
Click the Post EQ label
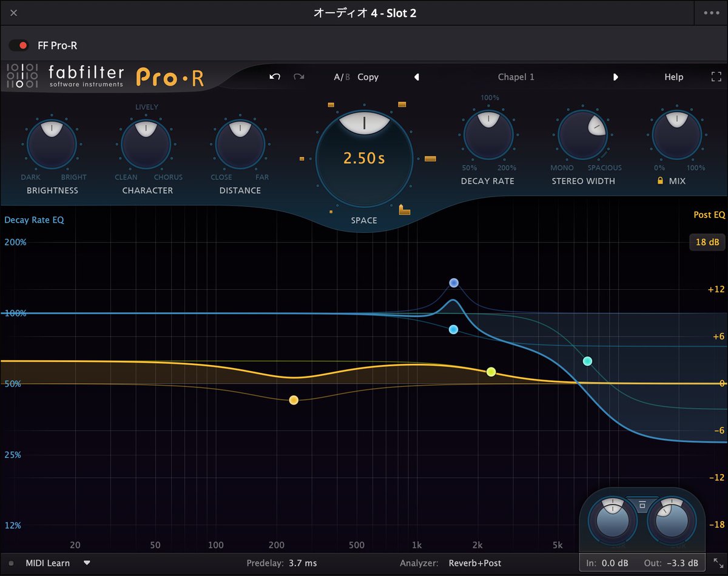710,215
